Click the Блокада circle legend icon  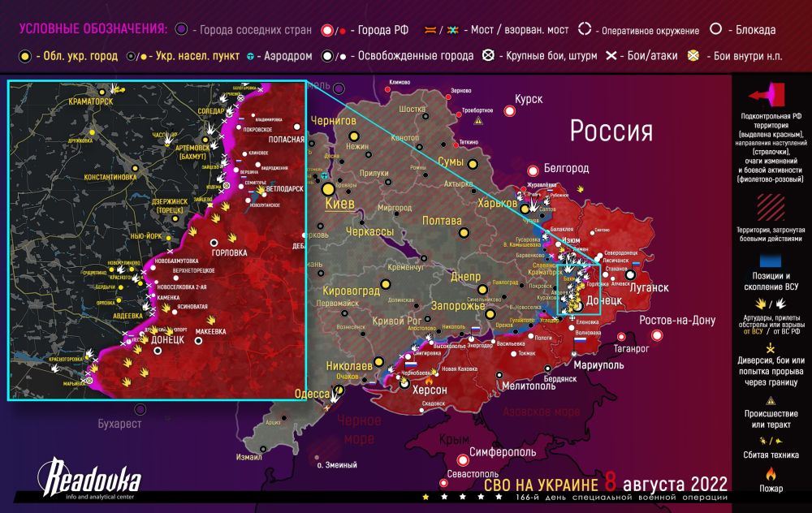click(x=715, y=28)
